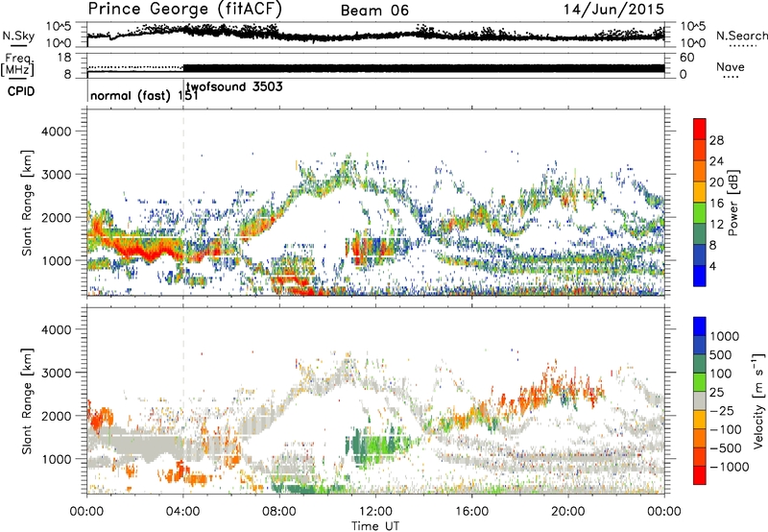Click the '28' value on the Power scale
768x532 pixels.
(716, 140)
